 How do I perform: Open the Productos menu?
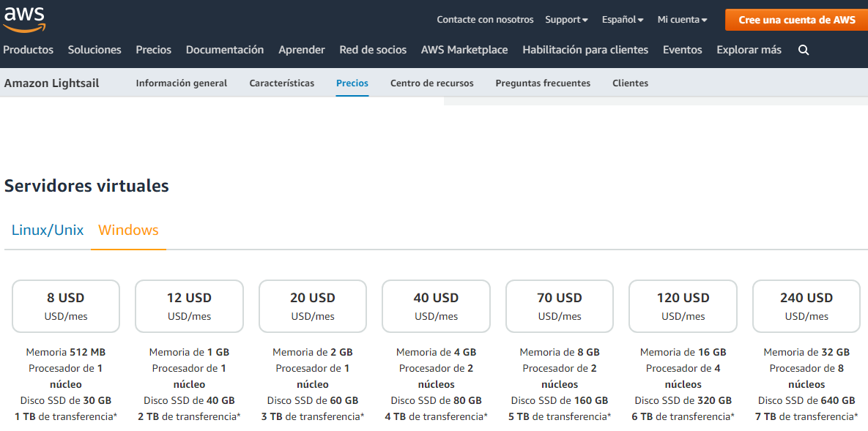pyautogui.click(x=29, y=50)
